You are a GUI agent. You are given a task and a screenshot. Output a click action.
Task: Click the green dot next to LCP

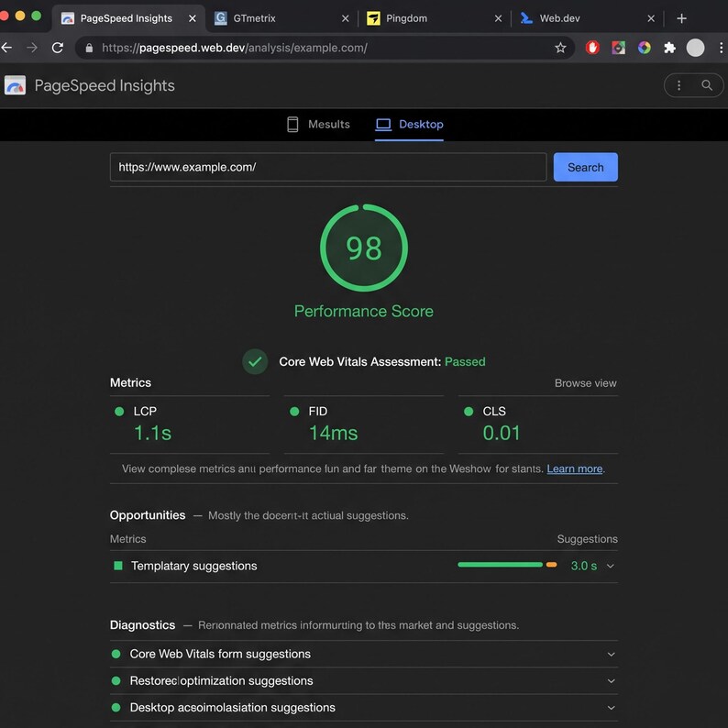[119, 412]
